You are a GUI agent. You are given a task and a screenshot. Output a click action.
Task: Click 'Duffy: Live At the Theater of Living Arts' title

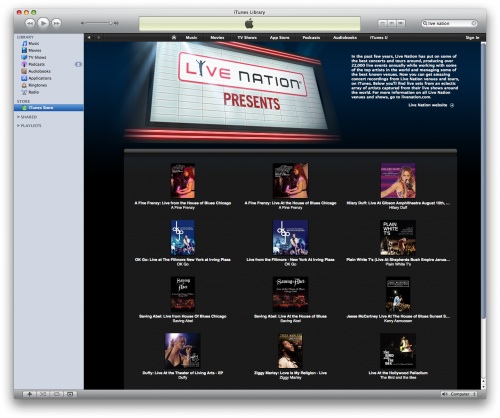click(x=183, y=373)
